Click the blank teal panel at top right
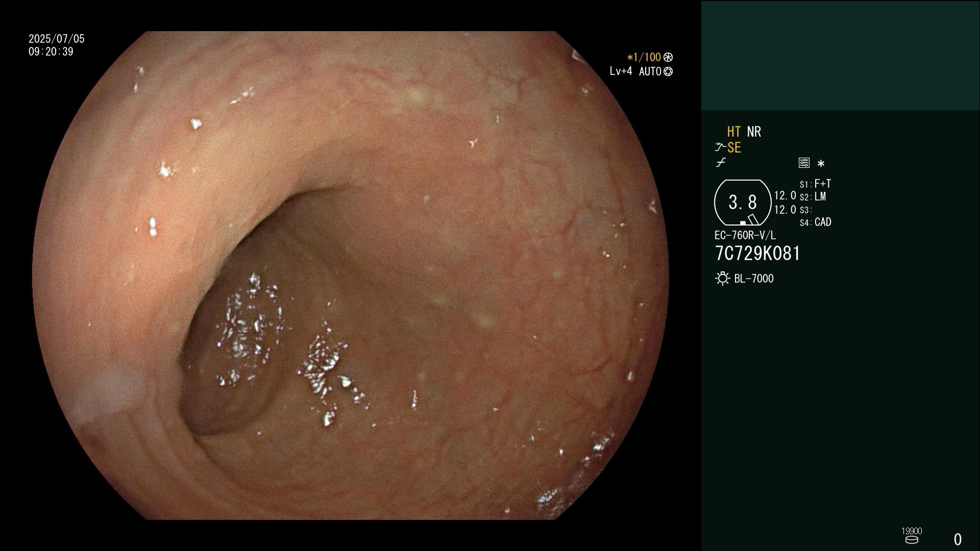This screenshot has height=551, width=980. pos(840,55)
